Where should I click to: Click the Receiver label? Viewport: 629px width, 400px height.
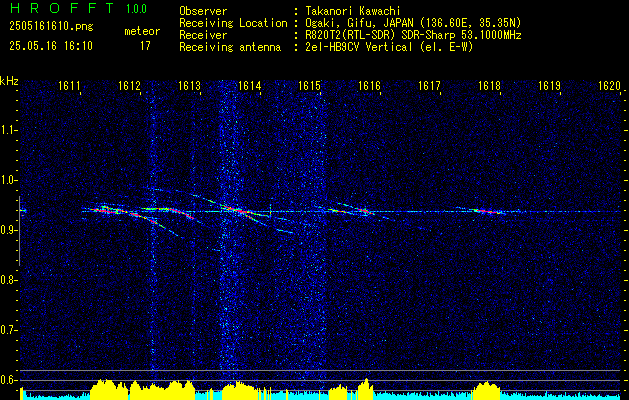pos(203,35)
